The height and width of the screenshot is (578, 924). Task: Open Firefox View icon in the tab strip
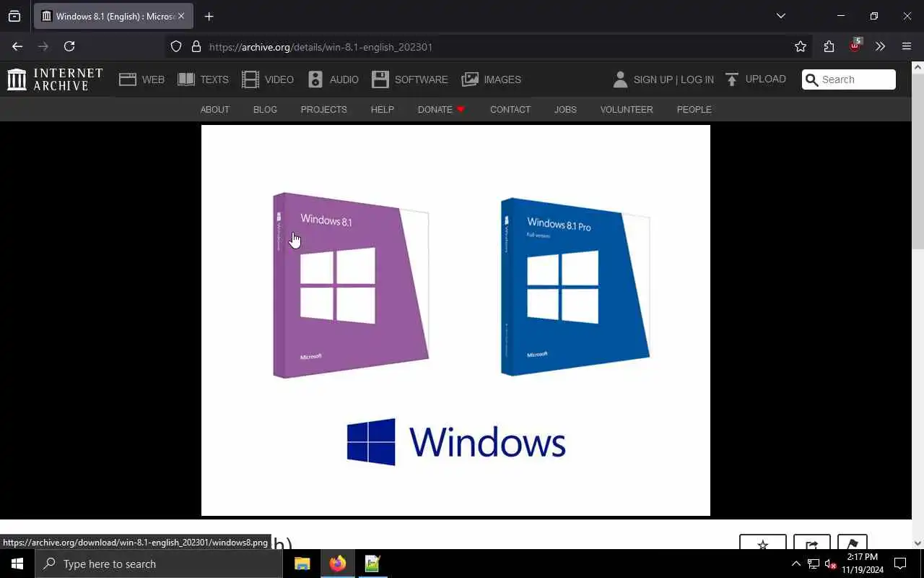point(14,16)
